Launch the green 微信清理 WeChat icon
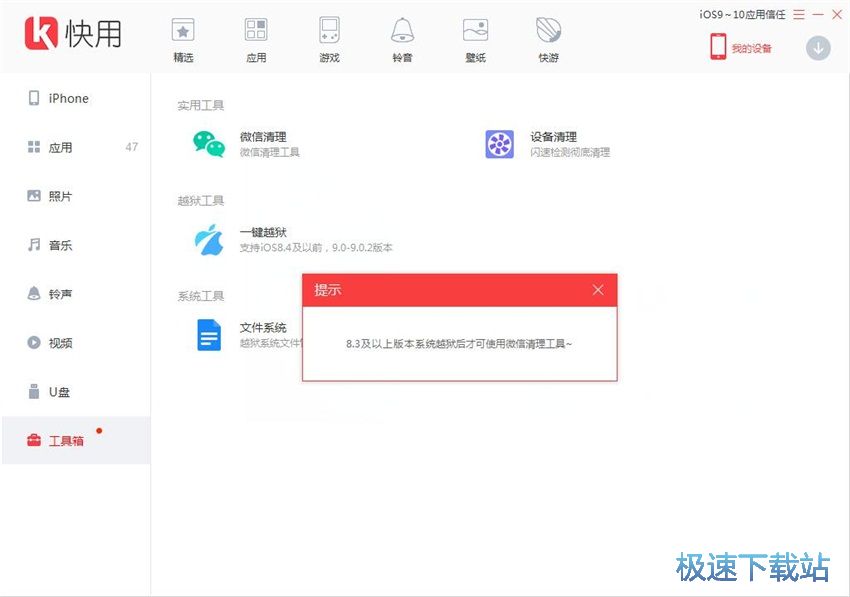The width and height of the screenshot is (850, 597). tap(209, 144)
